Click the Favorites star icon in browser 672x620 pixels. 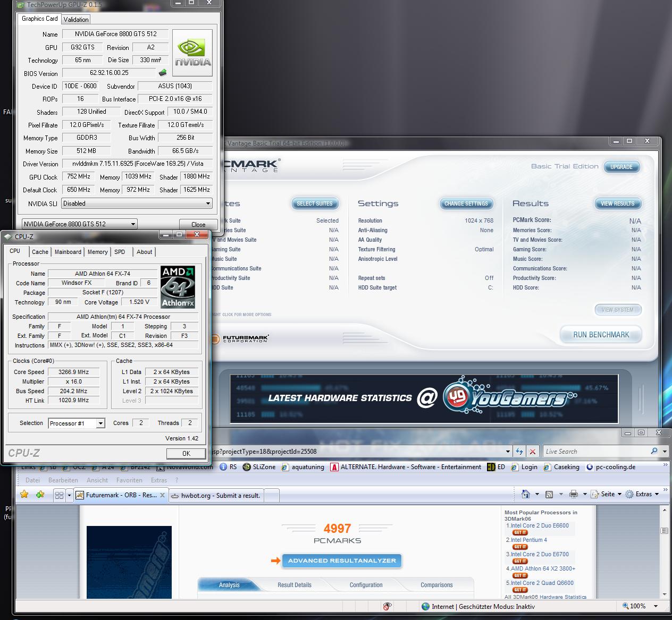[24, 494]
